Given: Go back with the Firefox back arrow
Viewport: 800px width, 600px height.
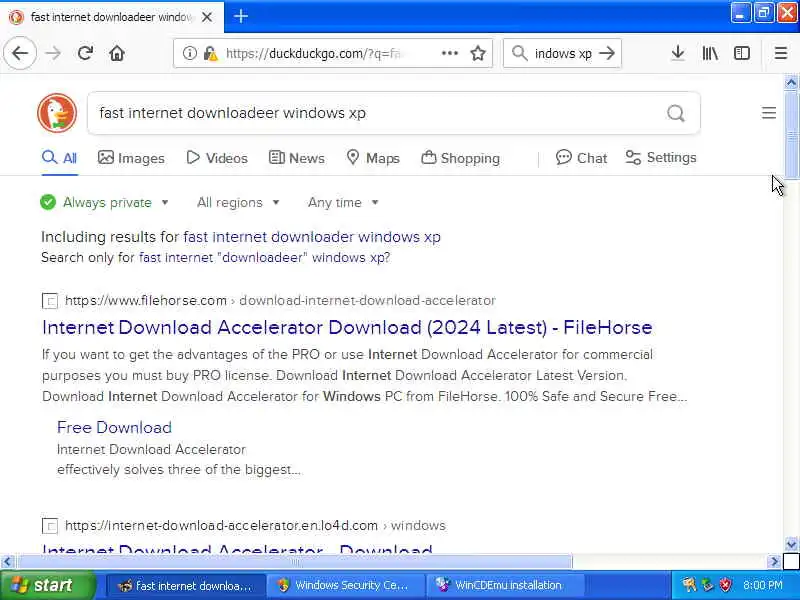Looking at the screenshot, I should [x=20, y=53].
